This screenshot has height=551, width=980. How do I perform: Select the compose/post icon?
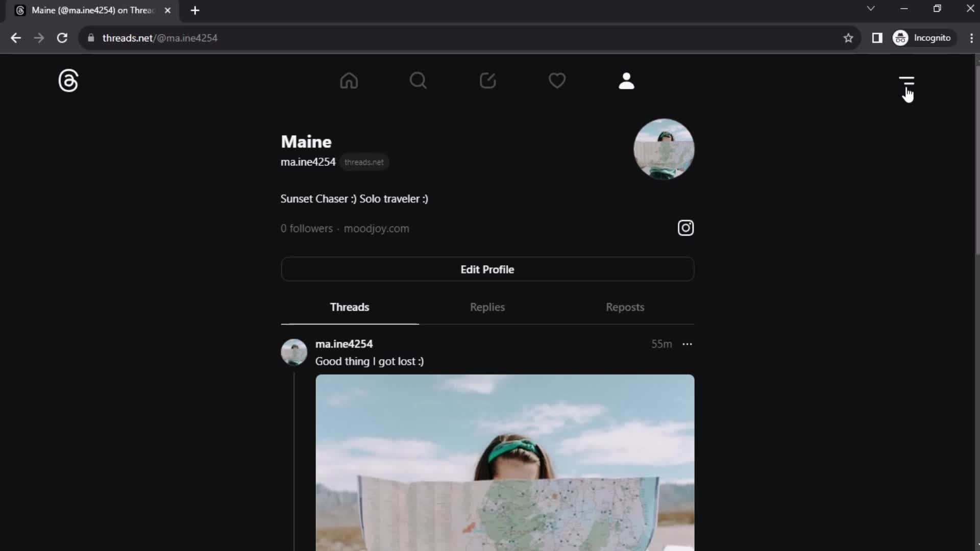tap(488, 80)
